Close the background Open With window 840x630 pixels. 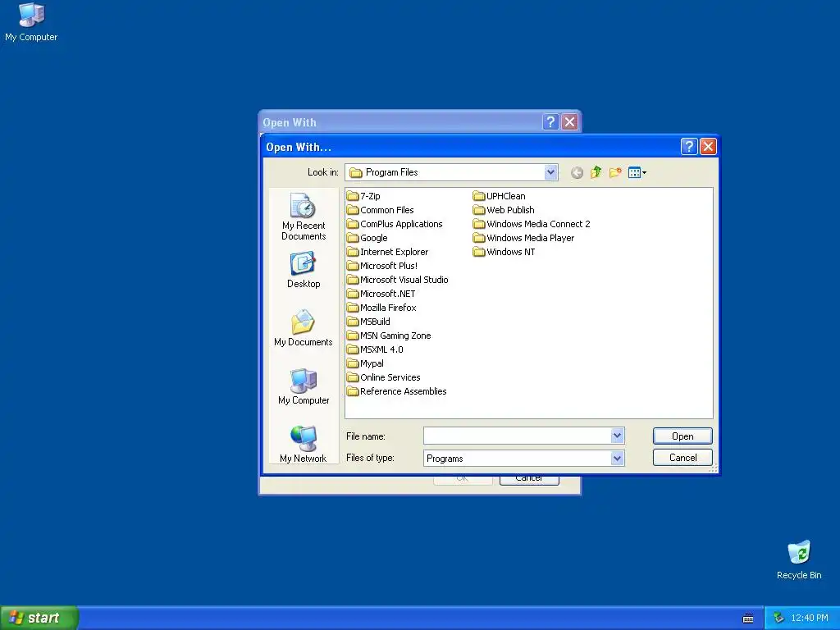pyautogui.click(x=569, y=122)
